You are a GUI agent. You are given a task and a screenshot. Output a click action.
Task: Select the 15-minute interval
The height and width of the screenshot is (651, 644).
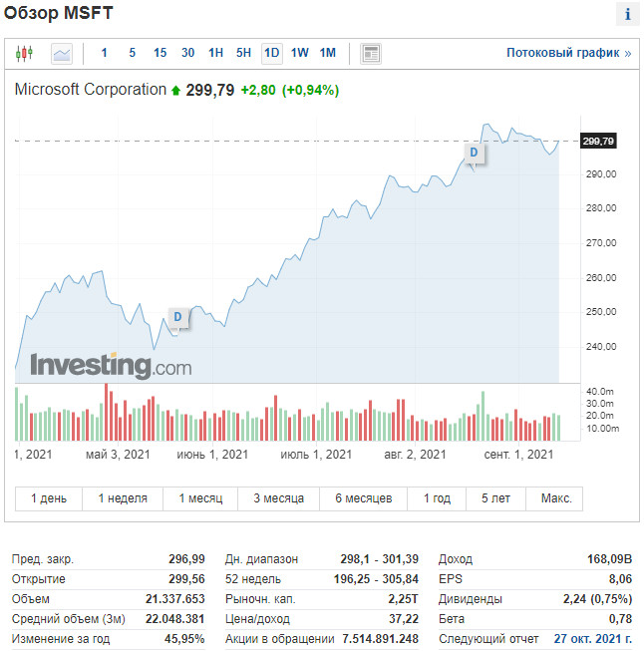[160, 53]
